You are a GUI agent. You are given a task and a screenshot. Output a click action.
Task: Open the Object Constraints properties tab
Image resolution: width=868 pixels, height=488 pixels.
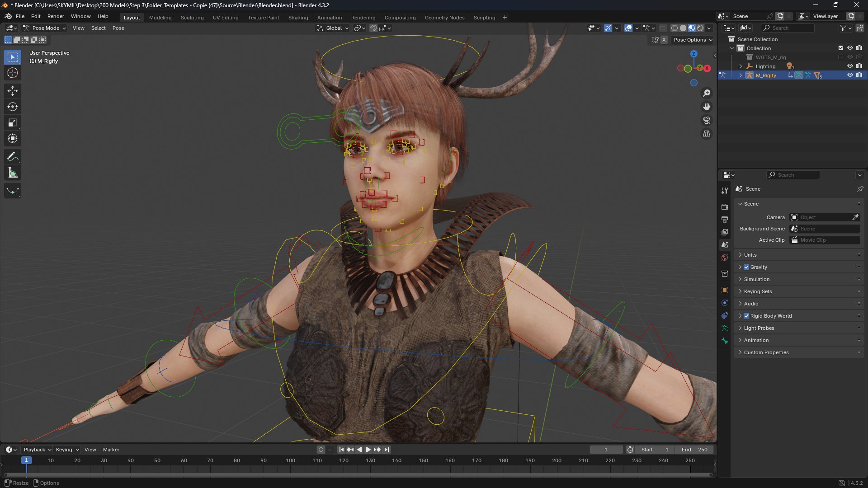725,315
